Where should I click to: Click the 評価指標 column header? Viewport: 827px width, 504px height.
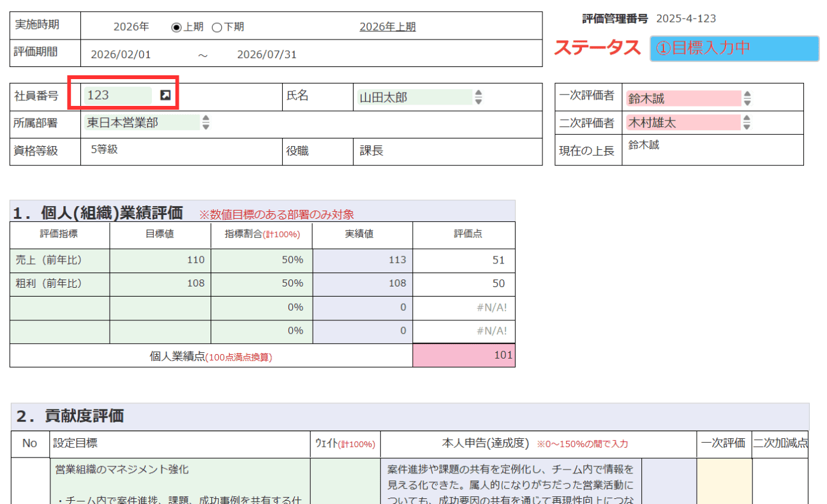click(59, 234)
